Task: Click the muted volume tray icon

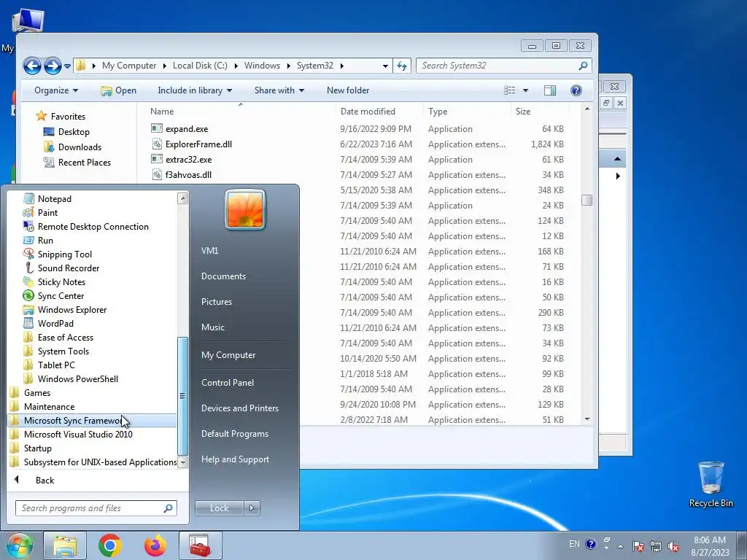Action: tap(673, 547)
